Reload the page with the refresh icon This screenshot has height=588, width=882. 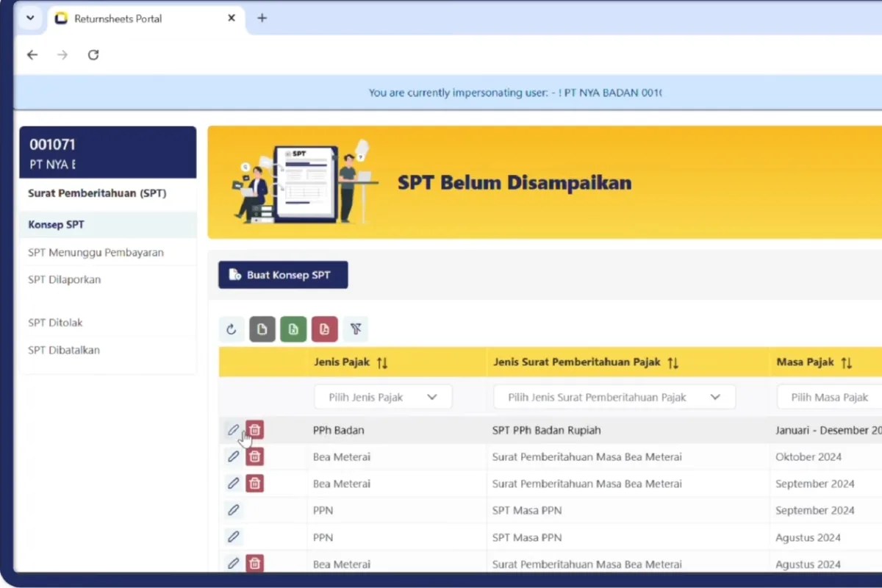93,55
